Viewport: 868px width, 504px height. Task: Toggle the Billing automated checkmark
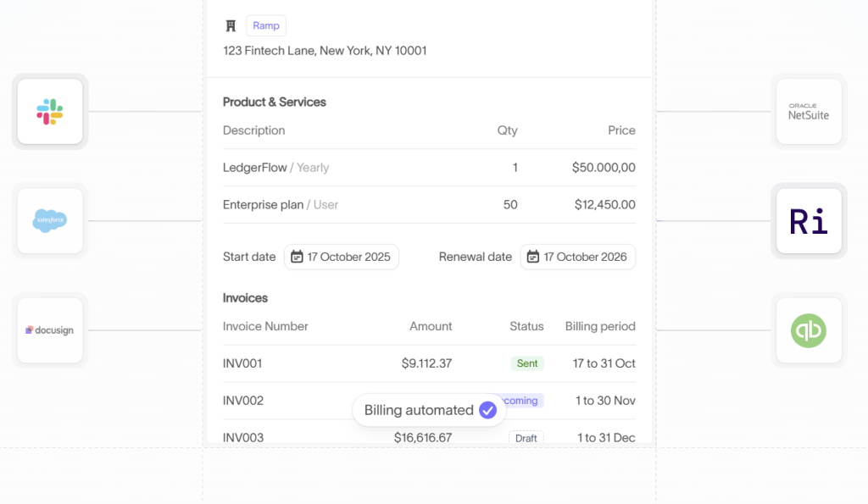487,410
